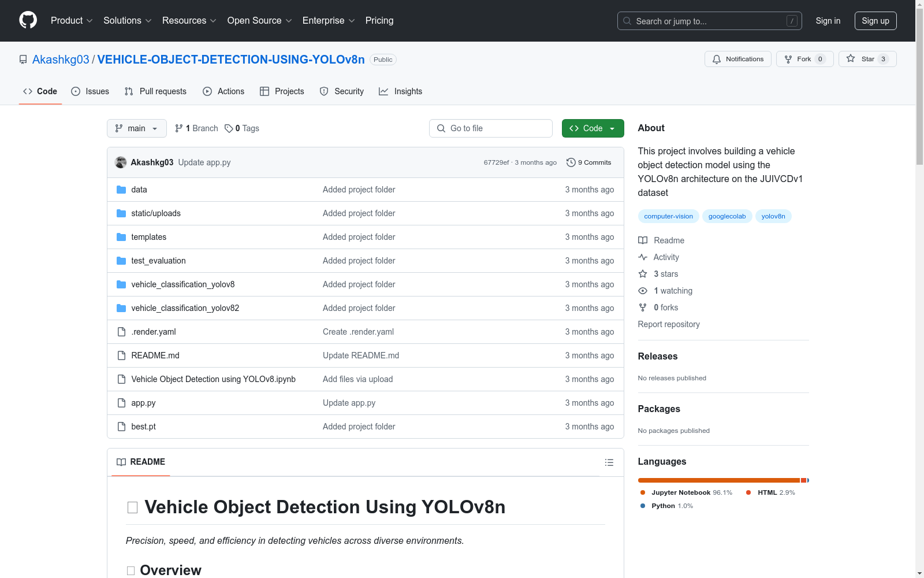Viewport: 924px width, 578px height.
Task: Click the tag icon next to 0 Tags
Action: click(229, 128)
